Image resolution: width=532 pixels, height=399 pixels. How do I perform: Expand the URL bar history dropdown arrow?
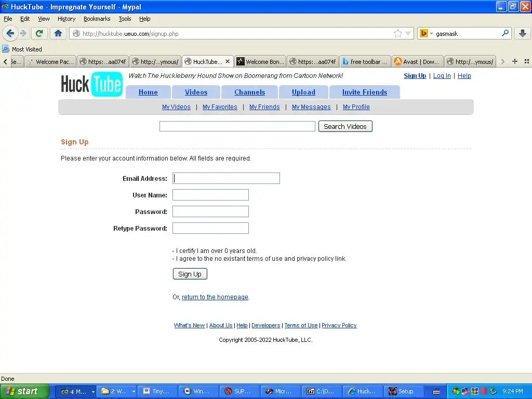(408, 33)
